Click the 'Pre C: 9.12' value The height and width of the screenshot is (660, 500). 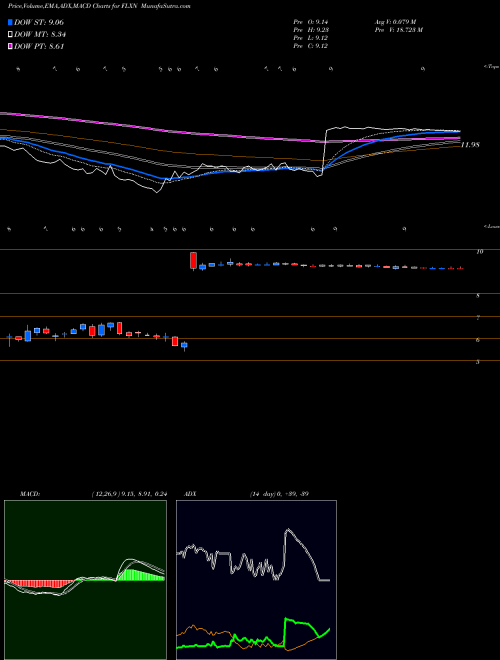click(x=311, y=46)
